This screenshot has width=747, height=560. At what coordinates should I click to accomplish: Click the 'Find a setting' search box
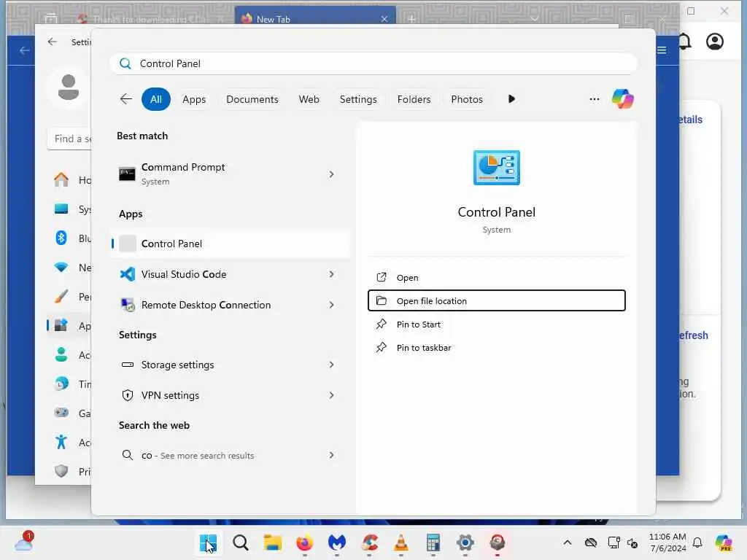tap(69, 139)
